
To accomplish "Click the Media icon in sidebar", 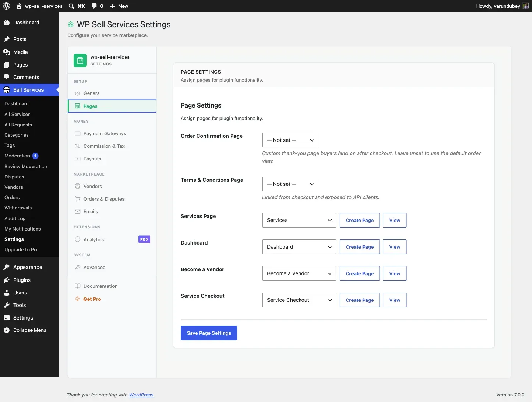I will [x=7, y=52].
